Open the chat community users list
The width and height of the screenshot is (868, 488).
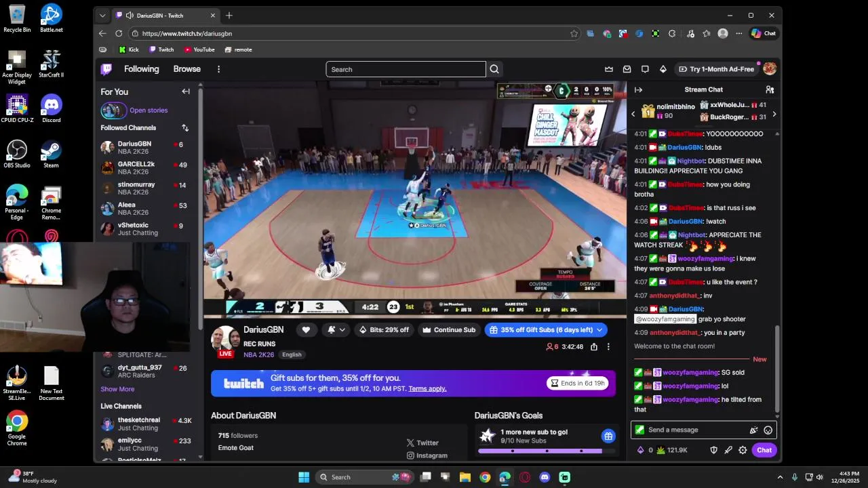[x=770, y=89]
